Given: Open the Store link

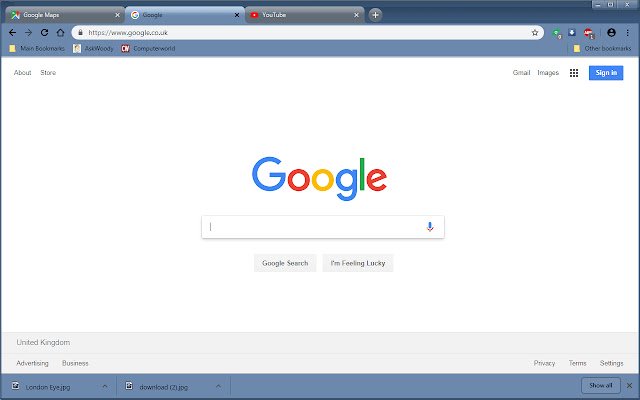Looking at the screenshot, I should click(48, 73).
